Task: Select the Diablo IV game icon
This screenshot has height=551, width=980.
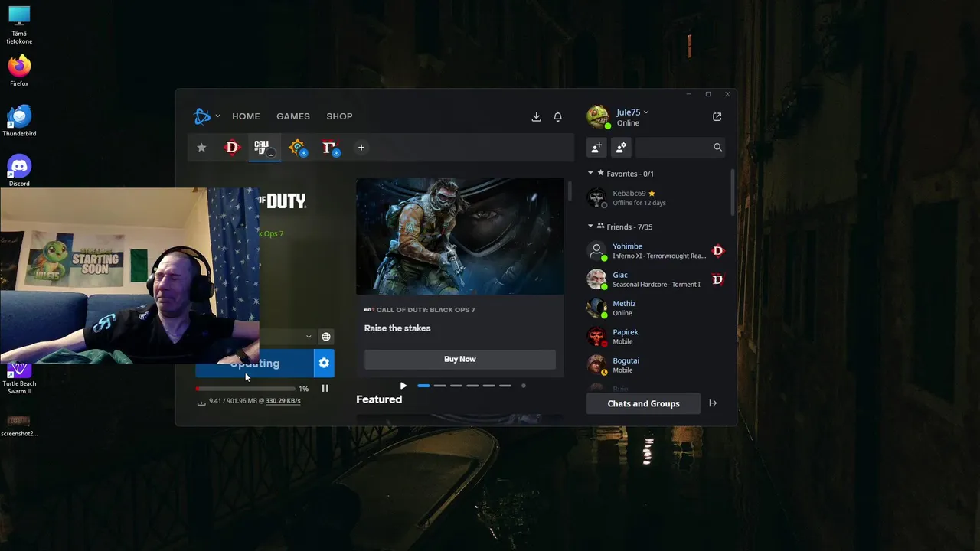Action: [232, 148]
